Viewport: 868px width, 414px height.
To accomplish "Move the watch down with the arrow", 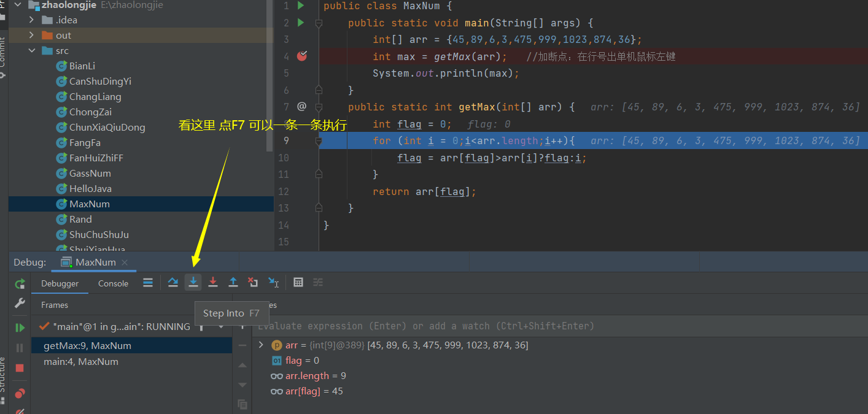I will coord(242,385).
